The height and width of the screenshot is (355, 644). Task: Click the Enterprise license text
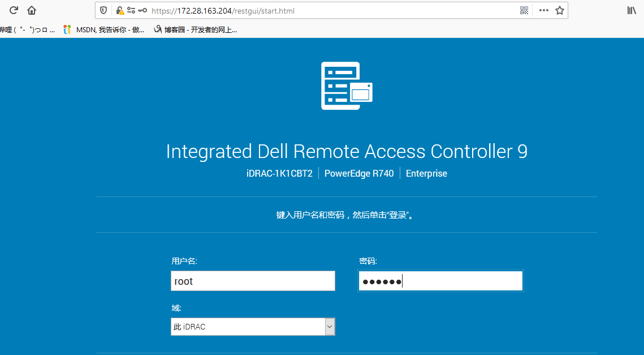pos(426,174)
